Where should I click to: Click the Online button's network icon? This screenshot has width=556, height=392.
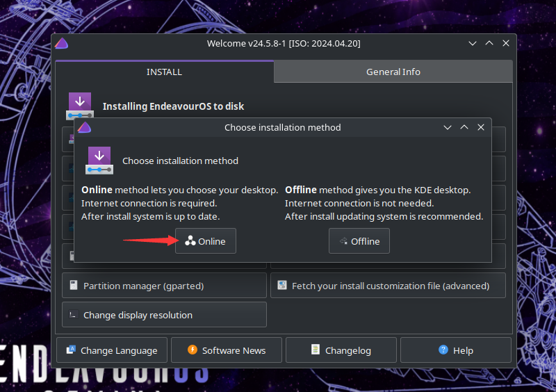tap(190, 240)
